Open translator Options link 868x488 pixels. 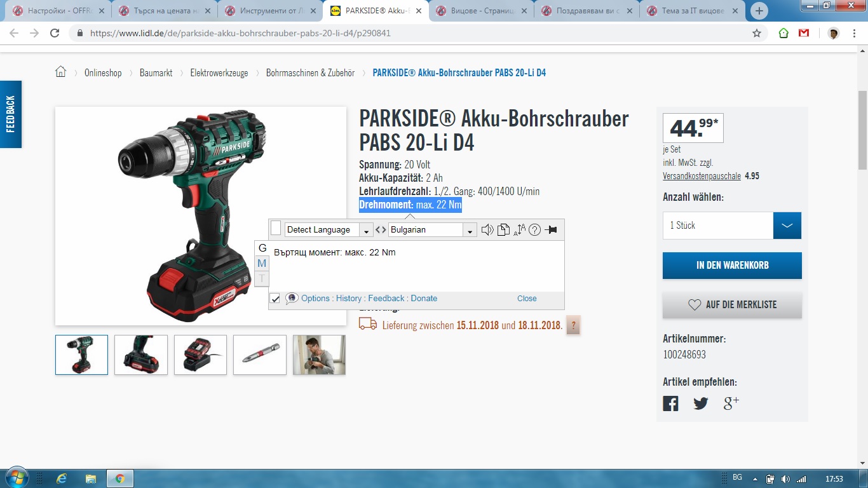point(315,298)
